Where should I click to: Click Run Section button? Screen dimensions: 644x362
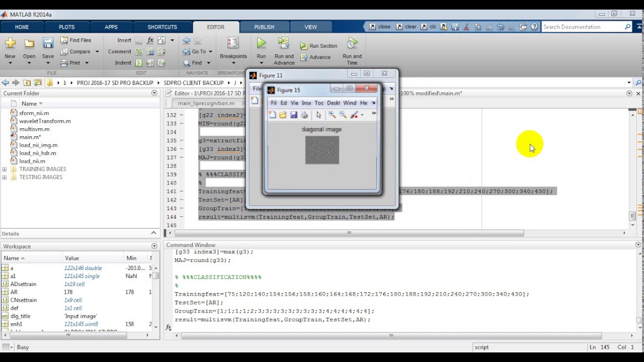(318, 46)
